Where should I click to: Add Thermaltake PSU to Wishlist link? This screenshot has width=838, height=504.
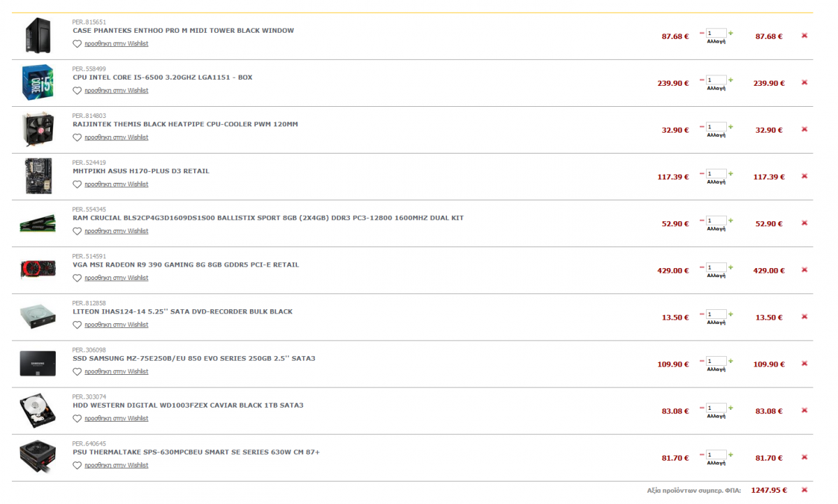[x=117, y=465]
